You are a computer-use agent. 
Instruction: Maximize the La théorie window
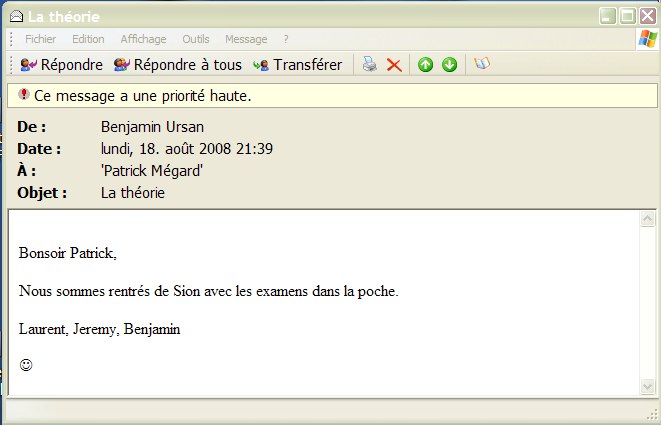[x=627, y=16]
